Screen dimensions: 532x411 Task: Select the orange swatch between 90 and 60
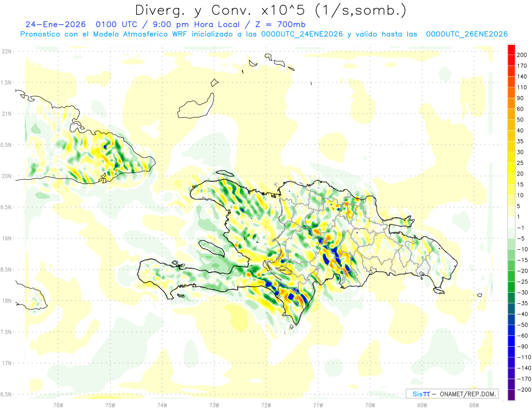point(511,104)
